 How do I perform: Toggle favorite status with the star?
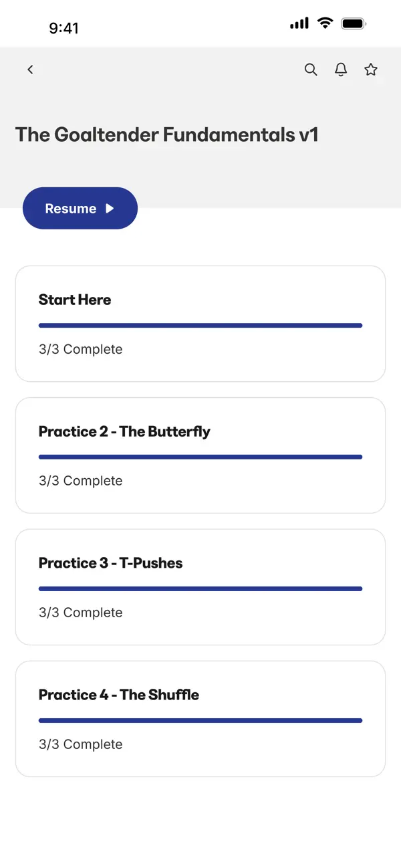pyautogui.click(x=371, y=69)
